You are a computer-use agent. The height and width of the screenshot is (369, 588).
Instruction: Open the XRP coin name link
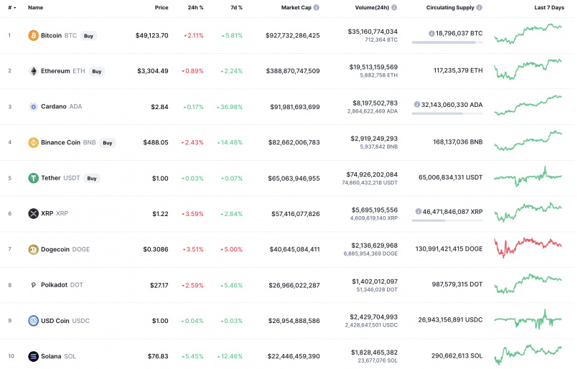point(47,213)
